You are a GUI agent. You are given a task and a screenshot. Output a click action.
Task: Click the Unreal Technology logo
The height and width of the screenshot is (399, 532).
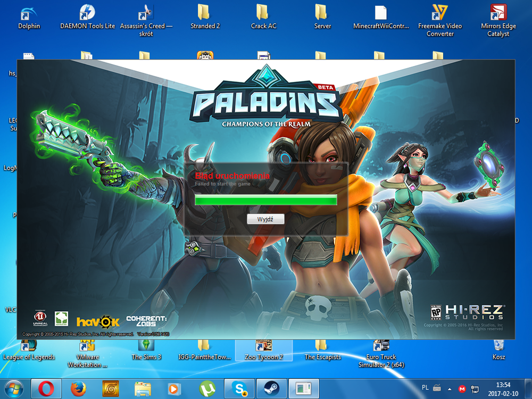pyautogui.click(x=40, y=318)
